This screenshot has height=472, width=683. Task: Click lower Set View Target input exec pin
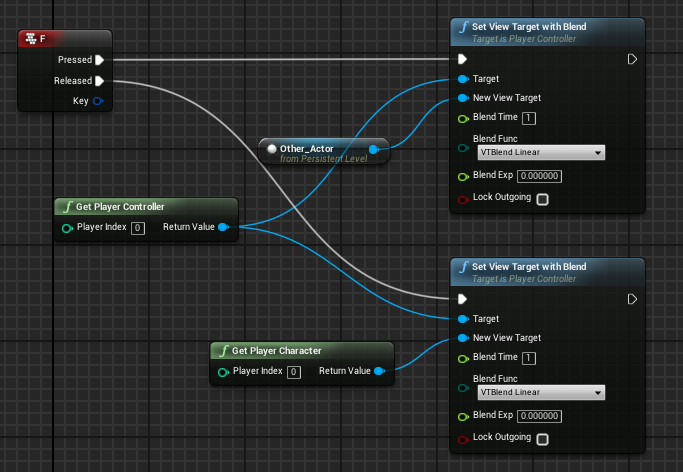[463, 299]
